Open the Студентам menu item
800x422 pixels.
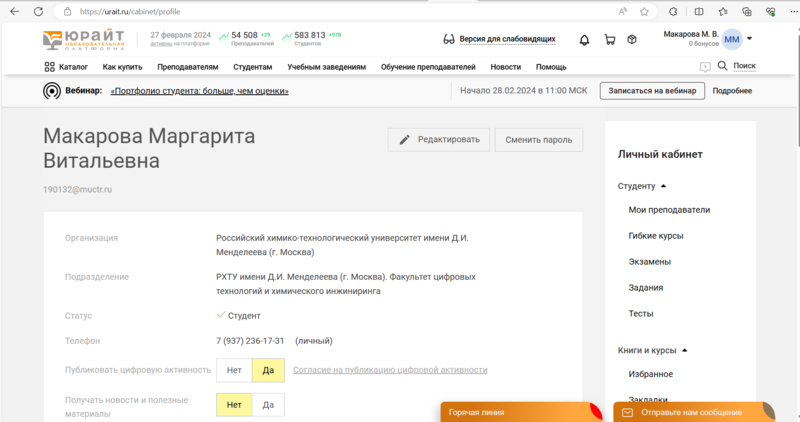tap(253, 67)
